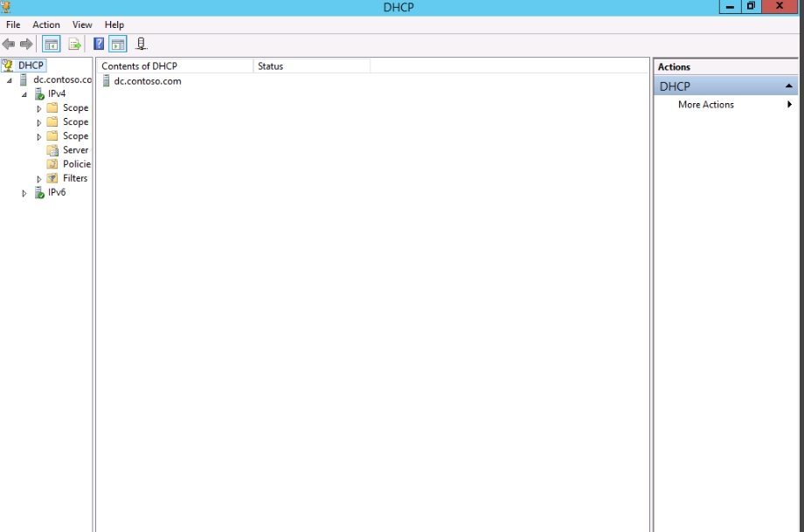804x532 pixels.
Task: Expand the first Scope folder node
Action: pos(39,109)
